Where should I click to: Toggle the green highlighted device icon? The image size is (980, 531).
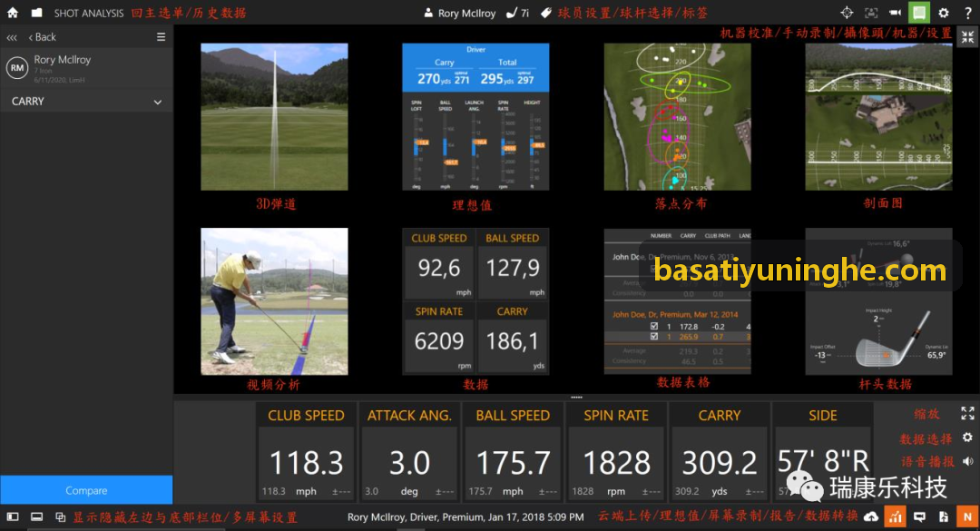coord(919,13)
